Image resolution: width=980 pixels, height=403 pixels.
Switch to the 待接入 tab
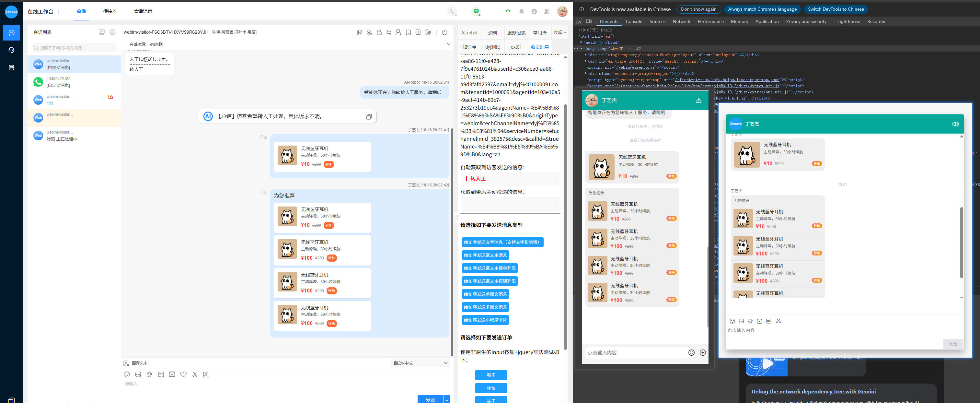[x=110, y=11]
